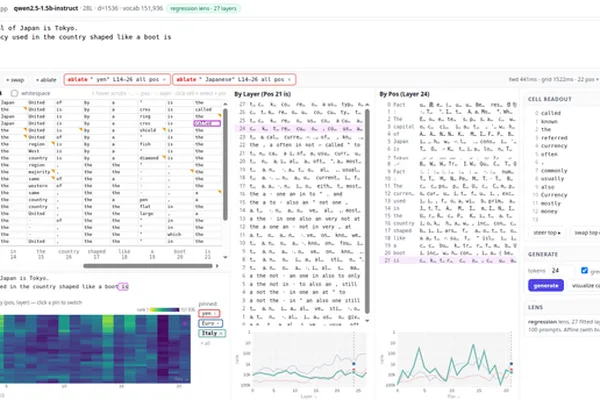Click 'commonly' in the Cell Readout list
Image resolution: width=600 pixels, height=400 pixels.
point(554,171)
